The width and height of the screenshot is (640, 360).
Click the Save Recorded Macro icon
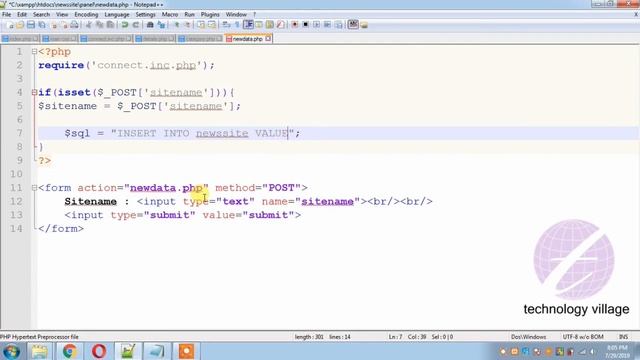(338, 25)
